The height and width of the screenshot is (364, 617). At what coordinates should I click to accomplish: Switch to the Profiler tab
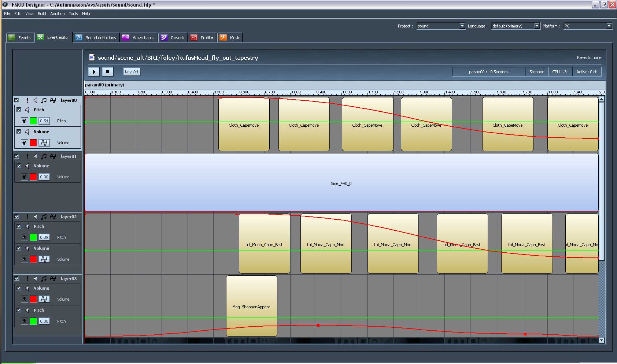click(202, 38)
